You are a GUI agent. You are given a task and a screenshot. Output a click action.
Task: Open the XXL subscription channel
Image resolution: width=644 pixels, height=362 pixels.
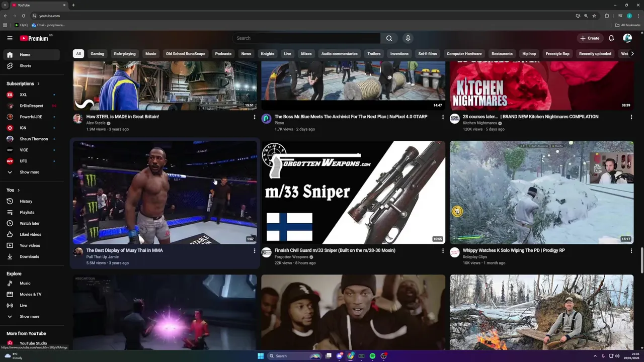(x=31, y=95)
